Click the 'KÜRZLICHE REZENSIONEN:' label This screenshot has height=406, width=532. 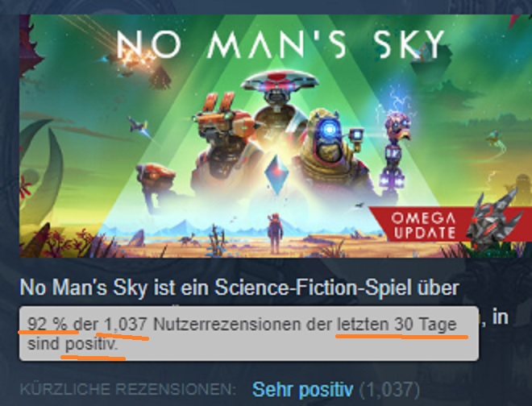(128, 390)
